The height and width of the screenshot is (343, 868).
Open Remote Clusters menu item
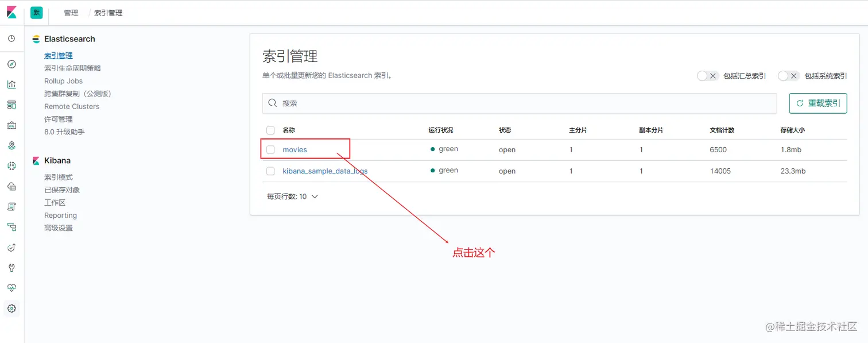[72, 106]
